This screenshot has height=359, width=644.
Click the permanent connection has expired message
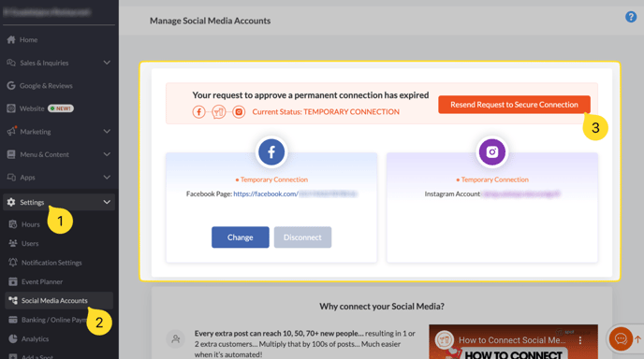(311, 94)
